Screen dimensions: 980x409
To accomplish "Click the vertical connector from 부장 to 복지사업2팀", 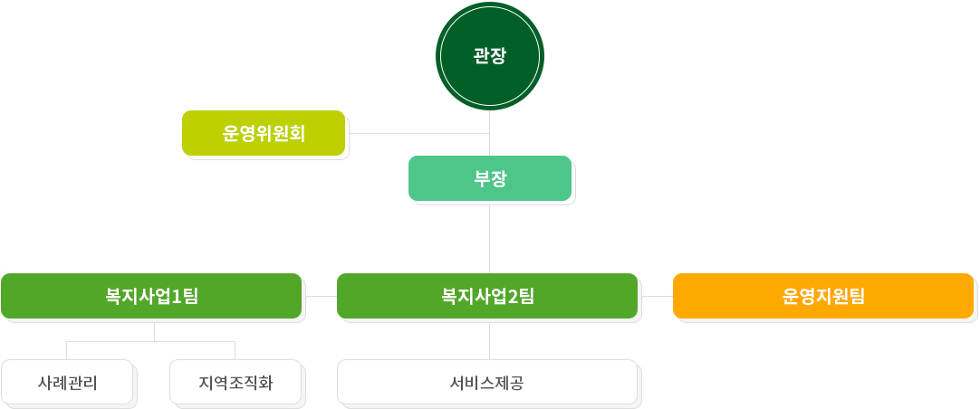I will tap(489, 237).
